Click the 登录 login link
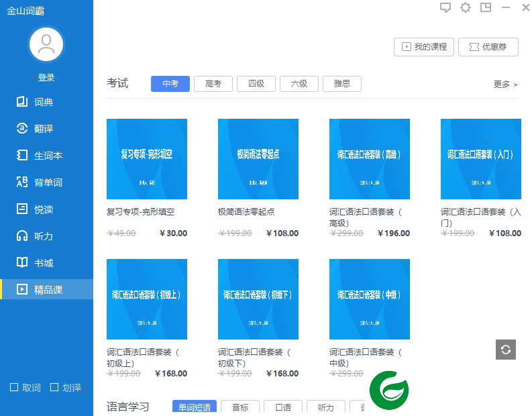The height and width of the screenshot is (416, 532). (46, 77)
